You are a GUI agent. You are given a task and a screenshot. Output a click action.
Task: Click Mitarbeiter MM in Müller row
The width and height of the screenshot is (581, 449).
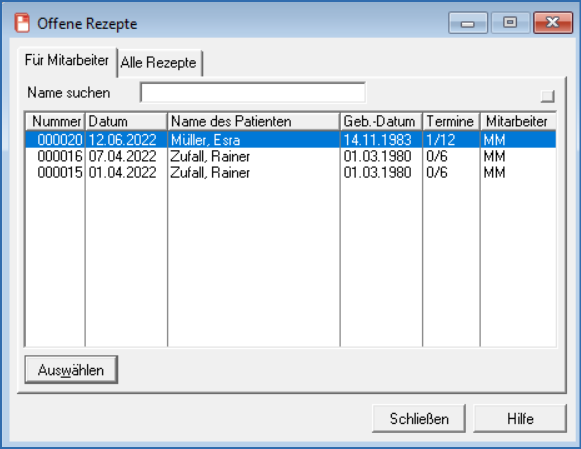(x=494, y=140)
